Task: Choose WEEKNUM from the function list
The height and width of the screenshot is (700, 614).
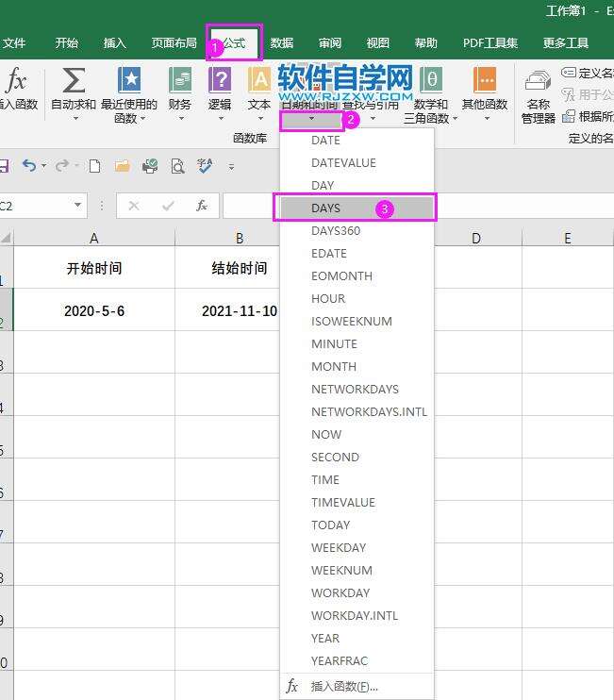Action: tap(357, 570)
